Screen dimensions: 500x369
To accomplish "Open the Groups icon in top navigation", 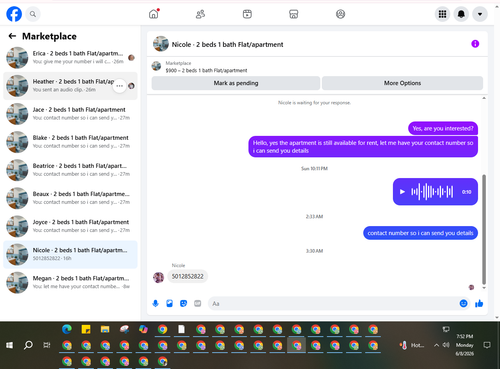I will point(340,14).
